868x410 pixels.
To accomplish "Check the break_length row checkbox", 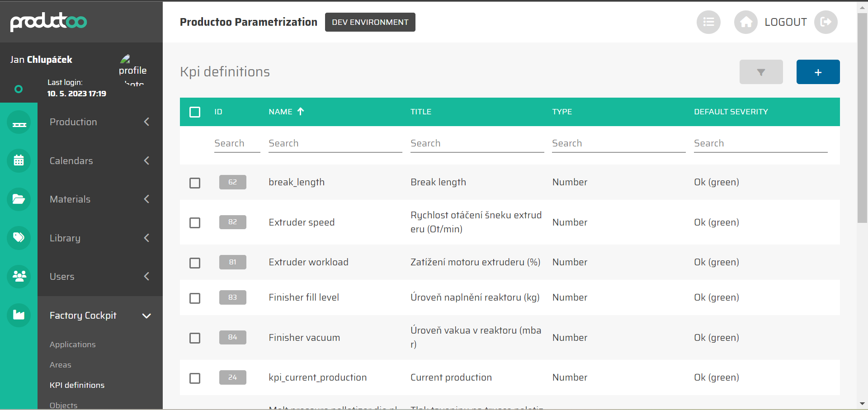I will click(x=195, y=183).
